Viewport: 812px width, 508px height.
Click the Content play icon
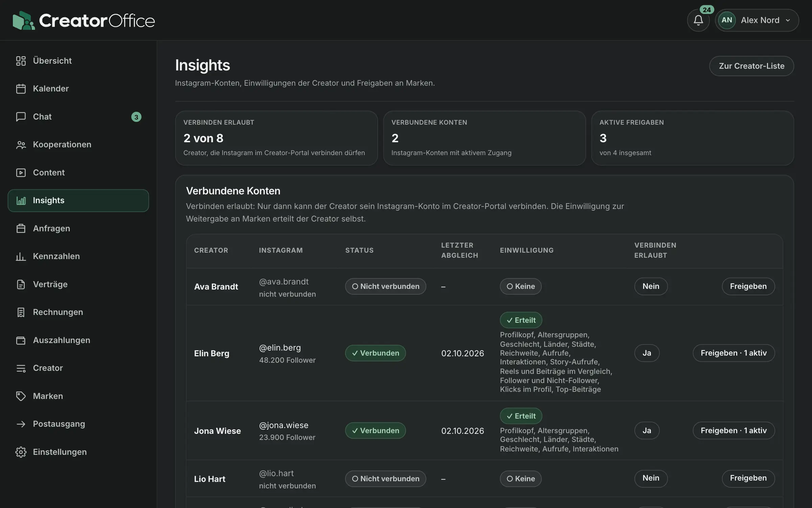pyautogui.click(x=21, y=173)
